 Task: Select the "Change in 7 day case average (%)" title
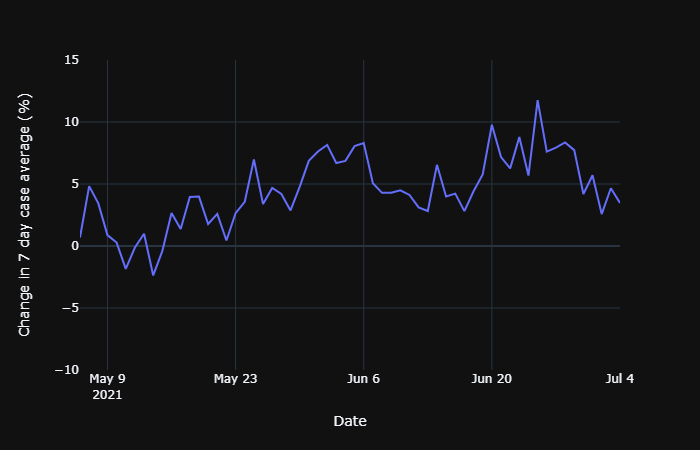coord(26,215)
